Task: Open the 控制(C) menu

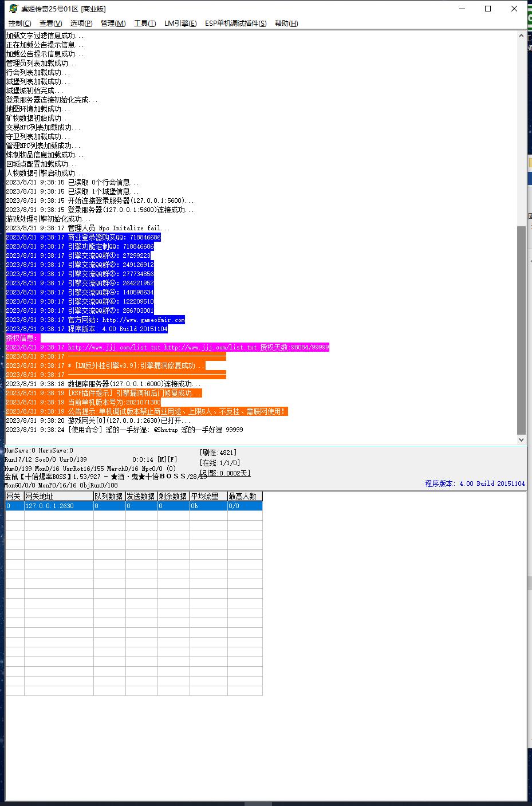Action: pyautogui.click(x=19, y=23)
